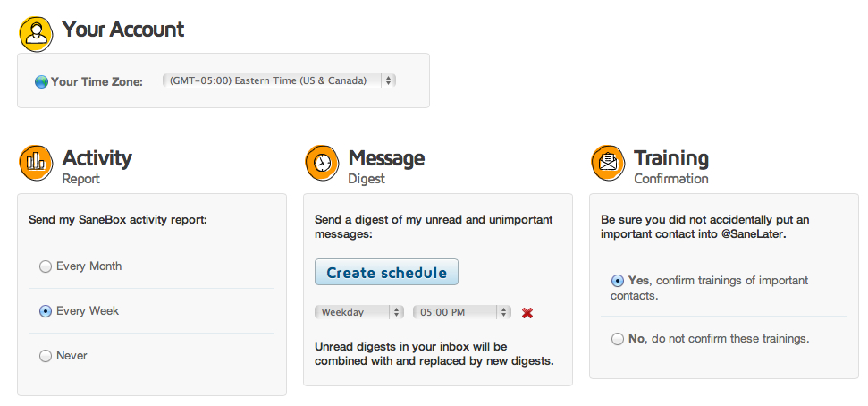868x406 pixels.
Task: Select Every Month activity report option
Action: click(46, 266)
